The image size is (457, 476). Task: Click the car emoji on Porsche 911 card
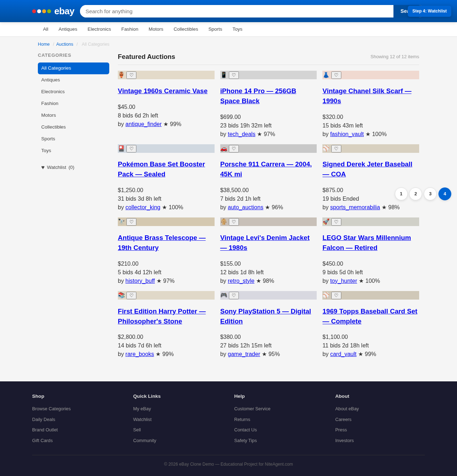[x=224, y=149]
